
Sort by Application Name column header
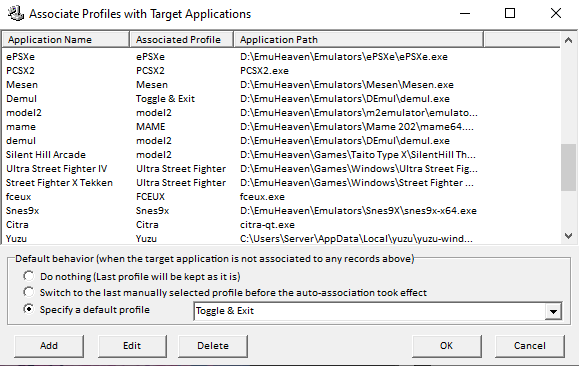click(66, 40)
